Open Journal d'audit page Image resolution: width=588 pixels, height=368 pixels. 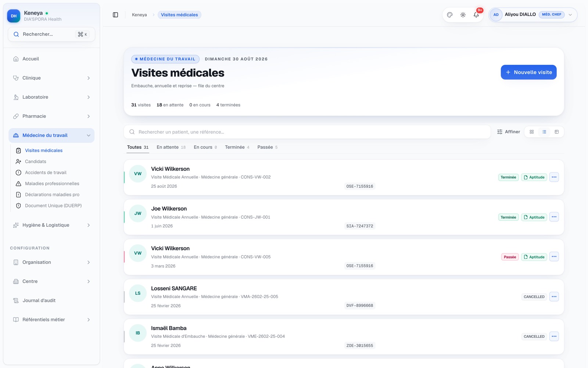pos(51,301)
